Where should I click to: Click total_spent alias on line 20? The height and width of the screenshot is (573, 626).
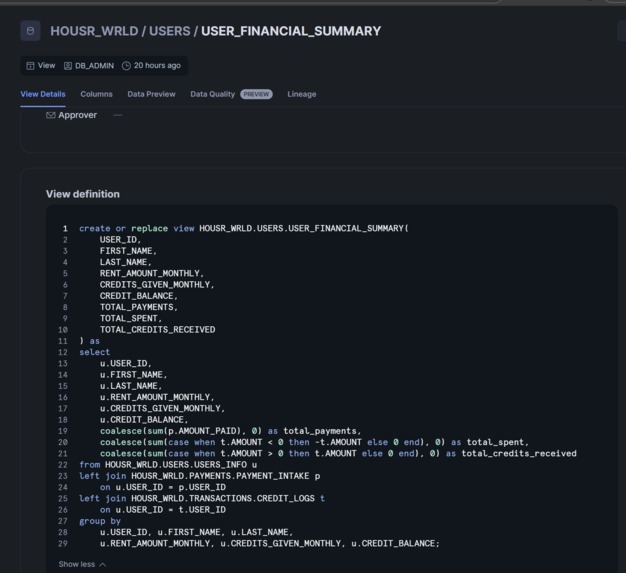click(x=495, y=442)
